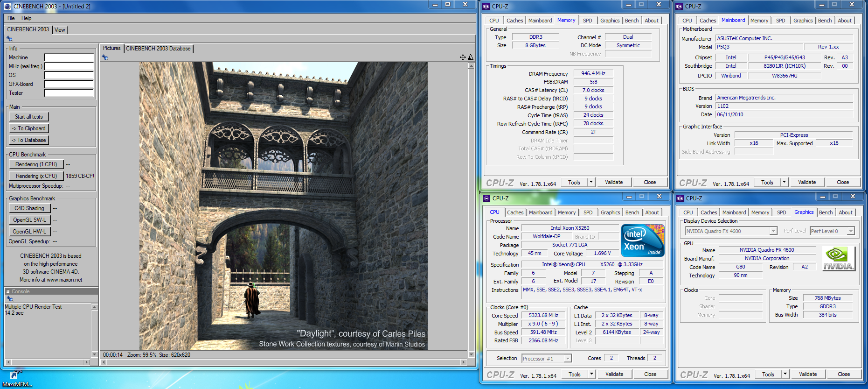Click the CINEBENCH title bar app icon
The width and height of the screenshot is (868, 389).
(7, 6)
